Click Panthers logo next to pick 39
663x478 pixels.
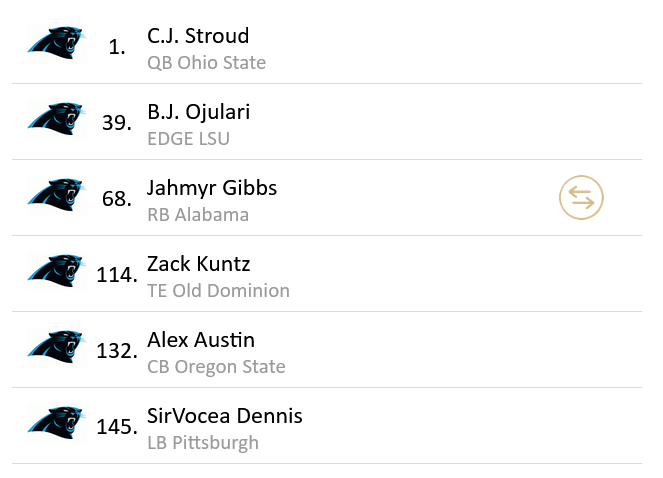tap(56, 120)
